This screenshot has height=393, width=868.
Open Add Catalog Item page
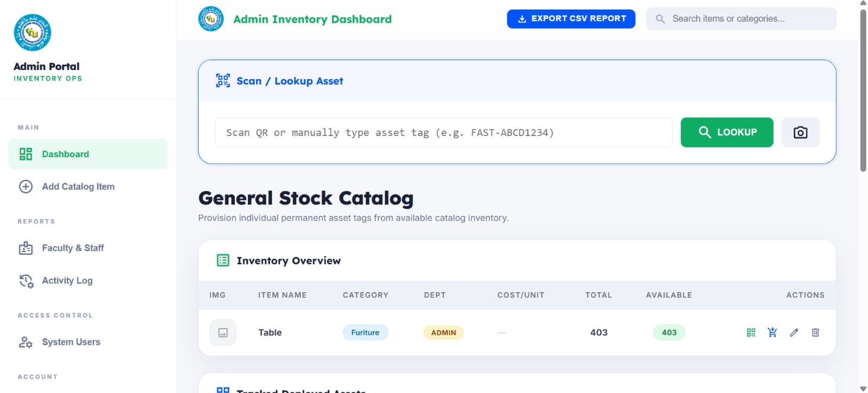pyautogui.click(x=88, y=186)
